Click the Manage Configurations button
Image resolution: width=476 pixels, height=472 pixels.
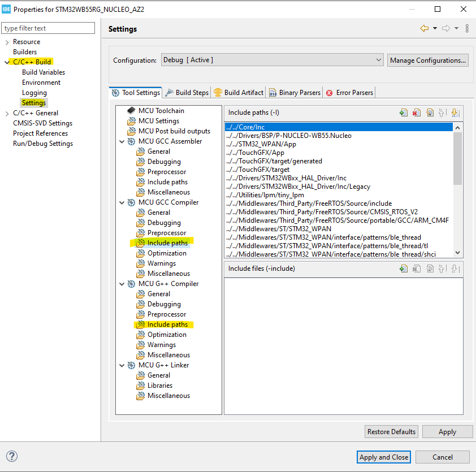428,60
